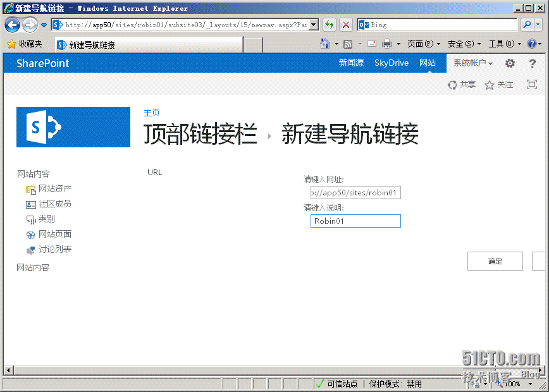Click the 共享 share button

coord(462,85)
